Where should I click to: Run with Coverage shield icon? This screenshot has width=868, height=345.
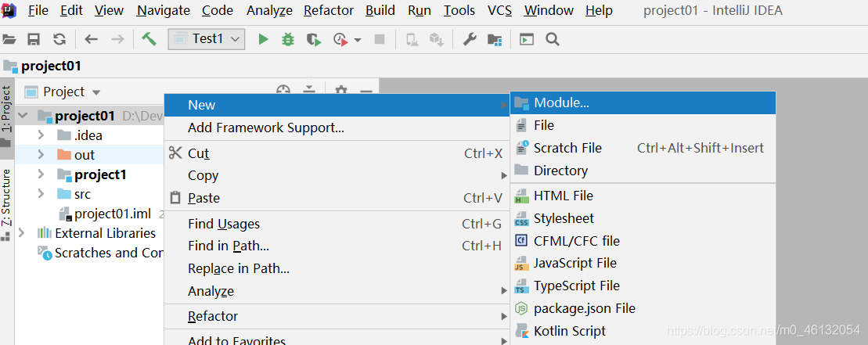pyautogui.click(x=315, y=39)
